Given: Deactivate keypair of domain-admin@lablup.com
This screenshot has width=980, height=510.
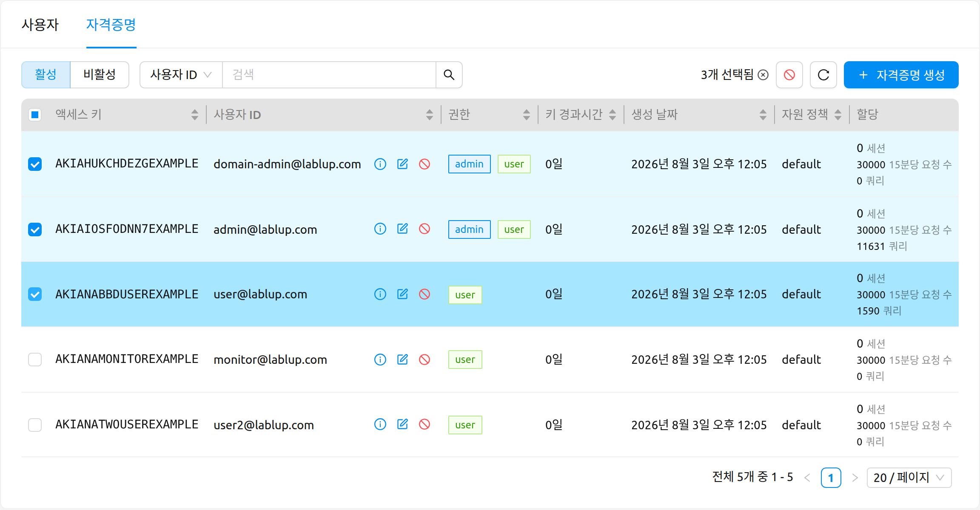Looking at the screenshot, I should [424, 164].
